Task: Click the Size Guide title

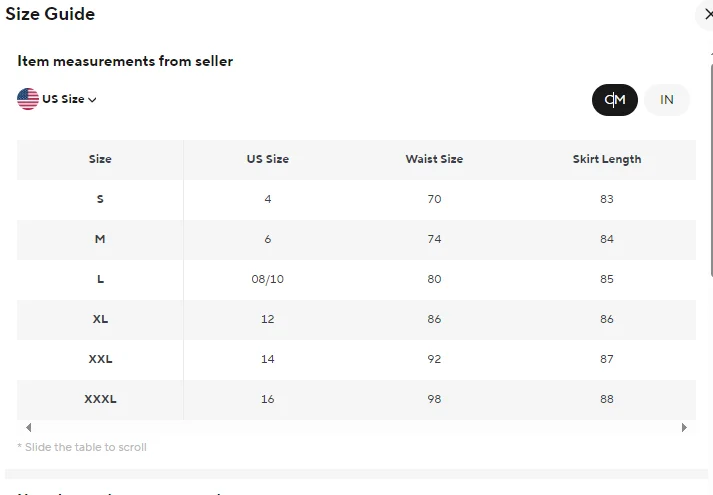Action: point(50,14)
